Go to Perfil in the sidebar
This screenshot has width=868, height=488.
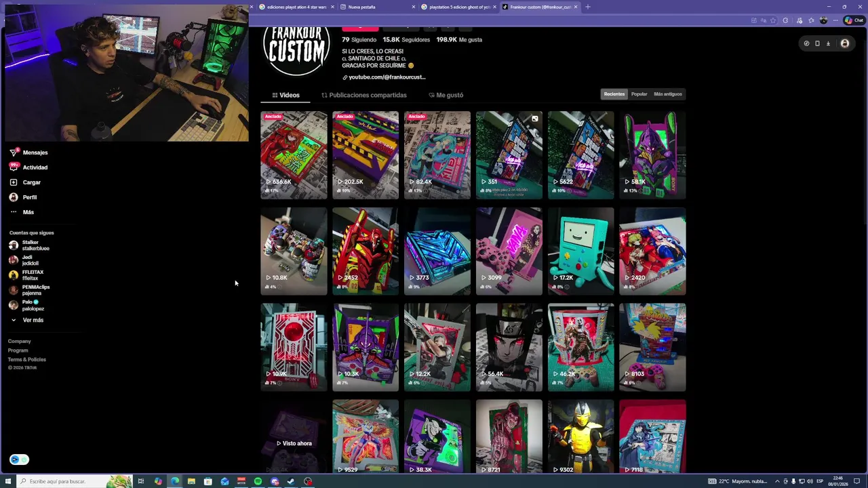(23, 197)
